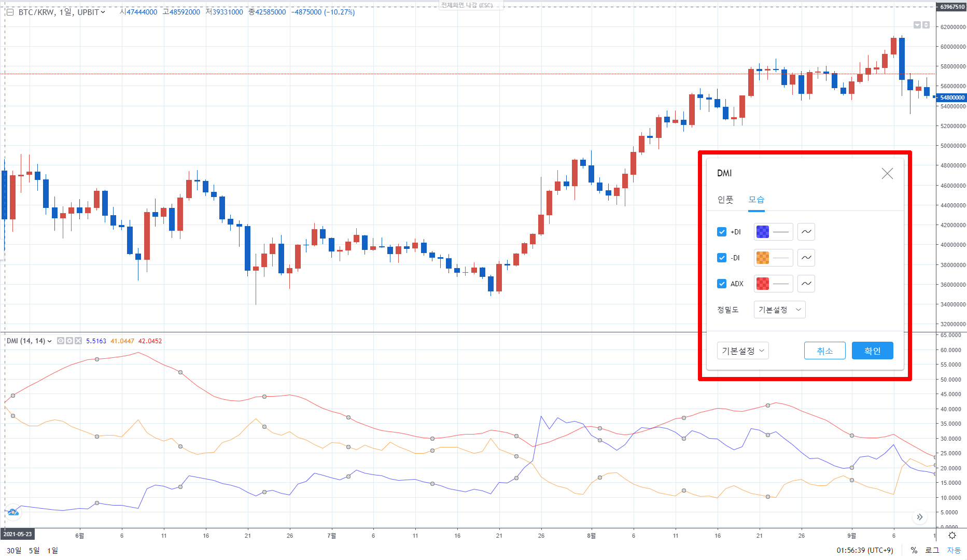Remove the DMI indicator from chart

click(x=78, y=341)
